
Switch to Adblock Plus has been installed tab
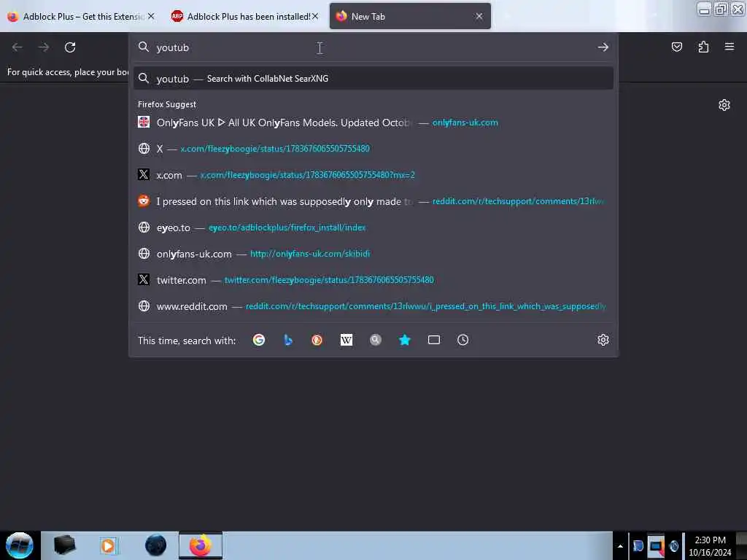click(245, 16)
